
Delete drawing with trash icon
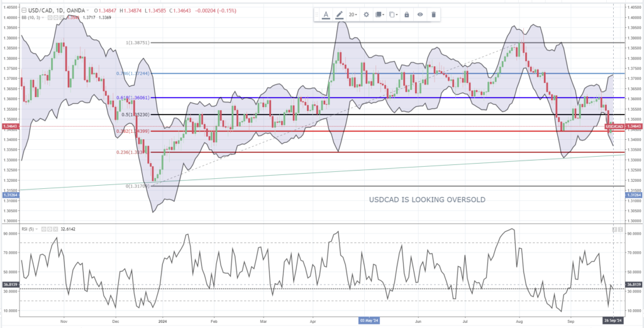(433, 14)
